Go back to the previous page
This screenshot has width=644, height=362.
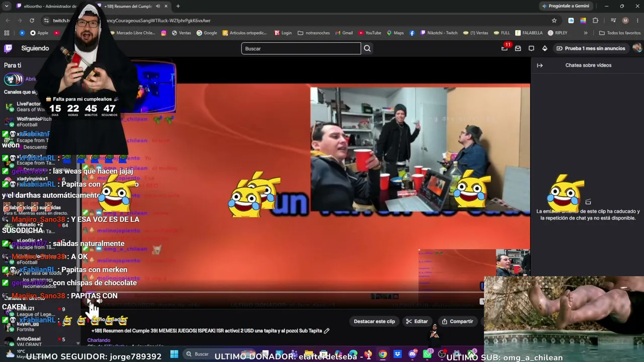click(x=8, y=21)
